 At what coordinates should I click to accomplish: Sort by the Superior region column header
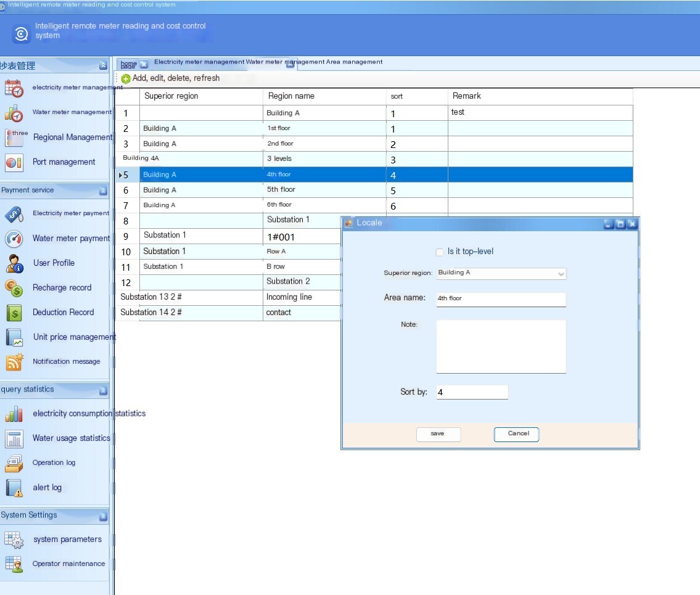coord(201,96)
